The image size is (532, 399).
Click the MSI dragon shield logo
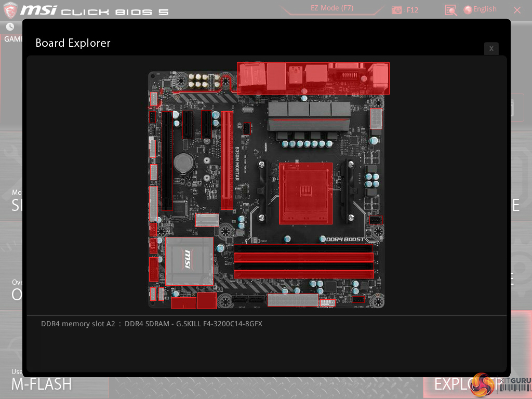click(x=10, y=9)
